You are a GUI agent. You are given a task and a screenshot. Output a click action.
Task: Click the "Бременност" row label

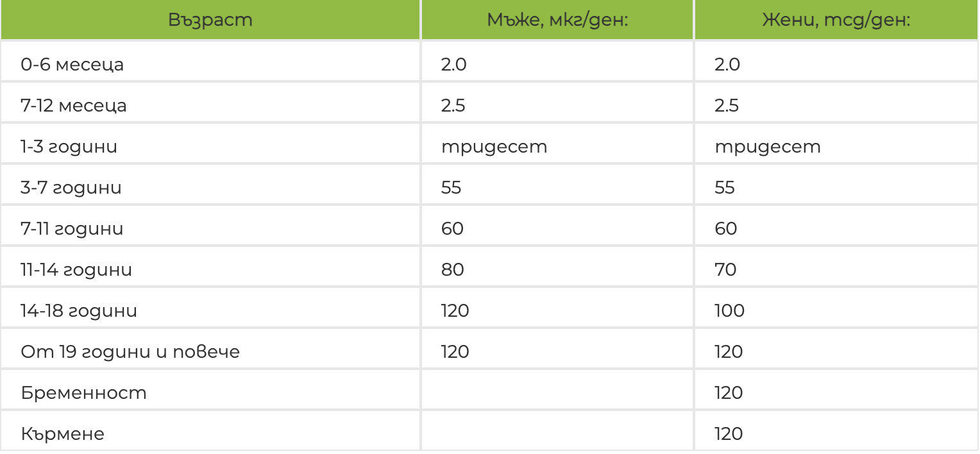(x=83, y=393)
